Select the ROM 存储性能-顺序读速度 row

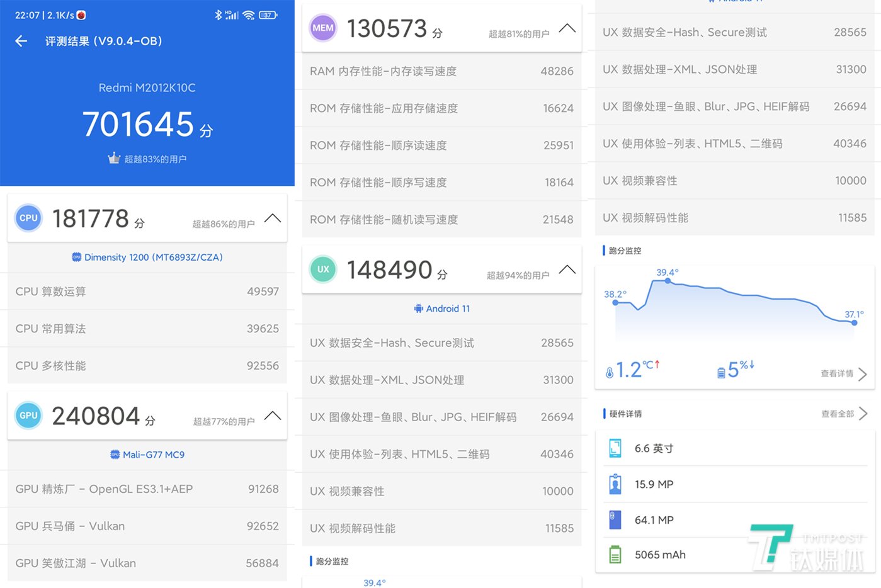point(442,145)
